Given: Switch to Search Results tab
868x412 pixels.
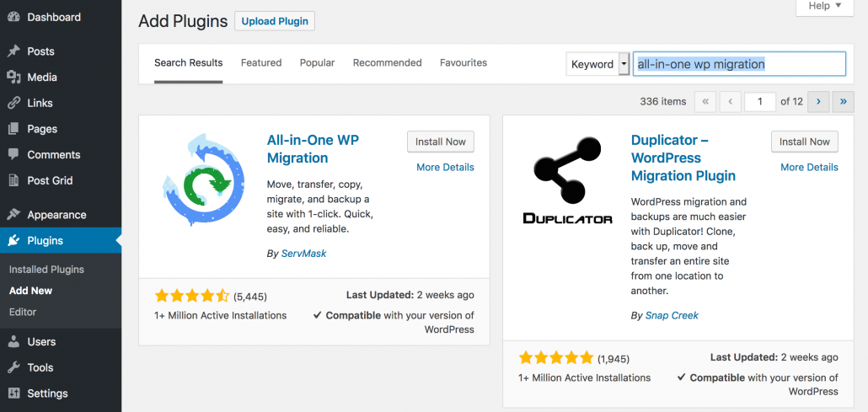Looking at the screenshot, I should coord(188,63).
